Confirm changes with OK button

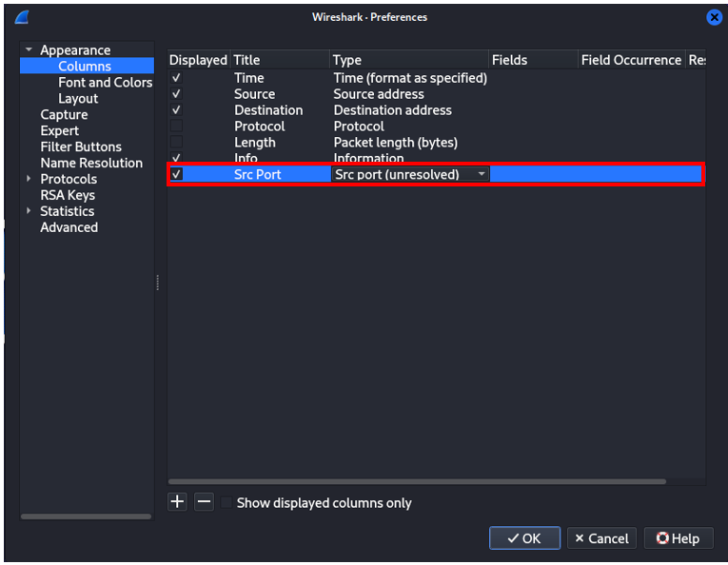pyautogui.click(x=524, y=538)
